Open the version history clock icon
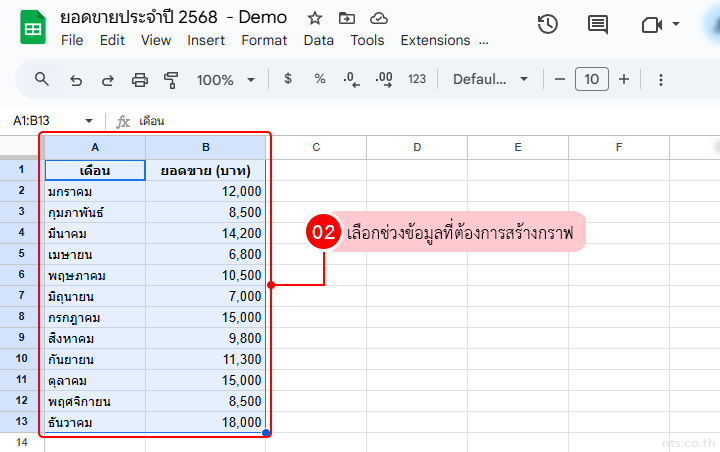Viewport: 720px width, 452px height. pyautogui.click(x=547, y=25)
